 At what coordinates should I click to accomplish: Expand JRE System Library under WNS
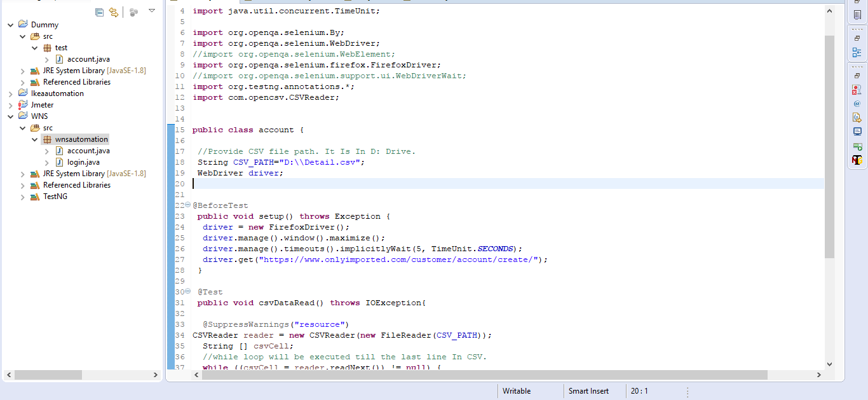[23, 174]
